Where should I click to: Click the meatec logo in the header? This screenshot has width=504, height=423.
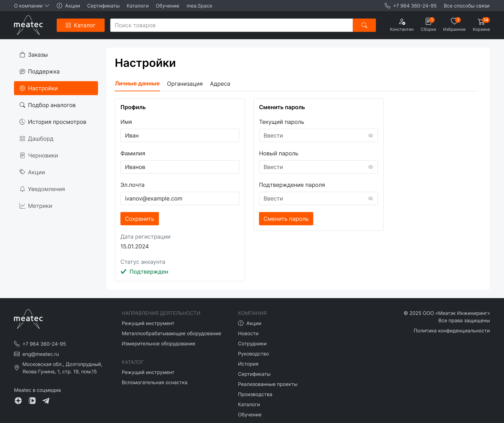[x=28, y=25]
